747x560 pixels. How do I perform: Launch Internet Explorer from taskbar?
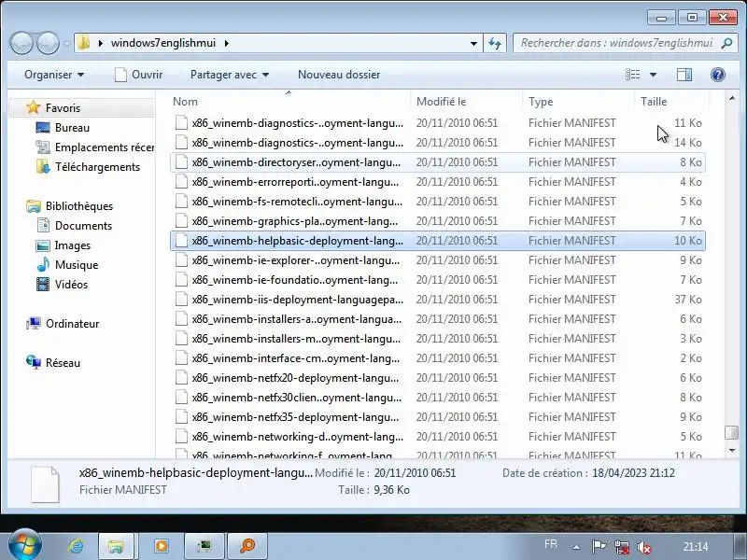click(x=76, y=546)
